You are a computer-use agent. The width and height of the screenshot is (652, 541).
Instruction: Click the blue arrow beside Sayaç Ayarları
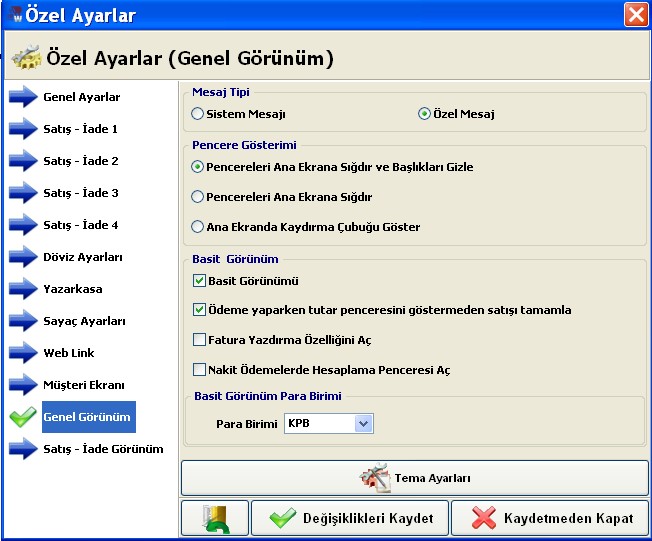coord(23,321)
